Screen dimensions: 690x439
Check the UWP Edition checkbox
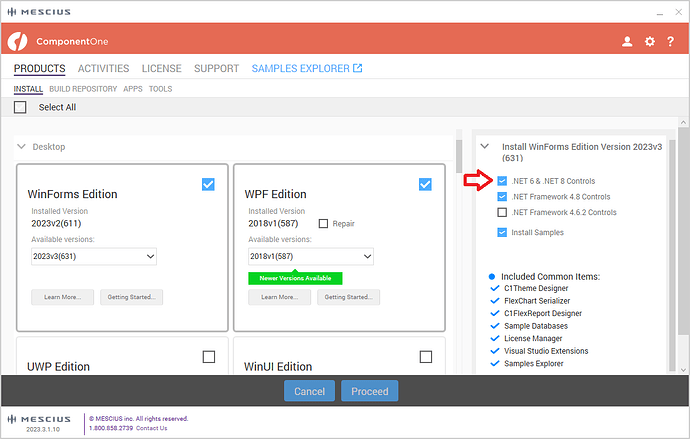click(x=209, y=357)
